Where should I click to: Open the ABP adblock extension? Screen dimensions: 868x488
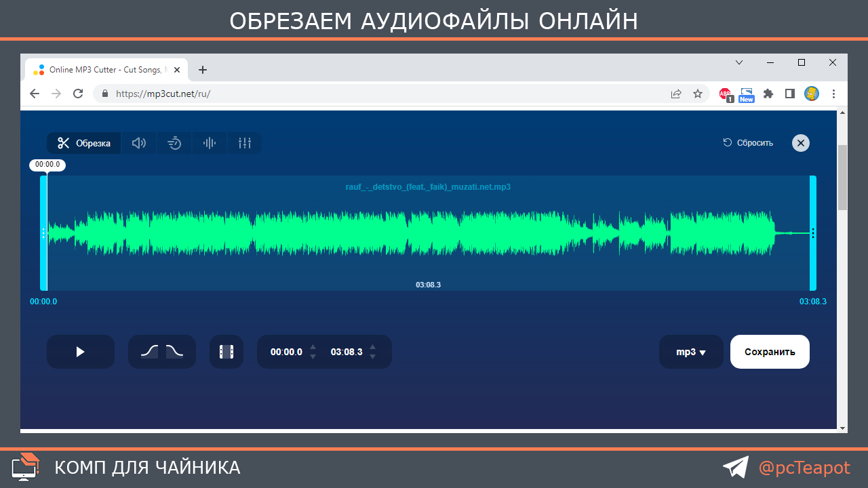726,94
